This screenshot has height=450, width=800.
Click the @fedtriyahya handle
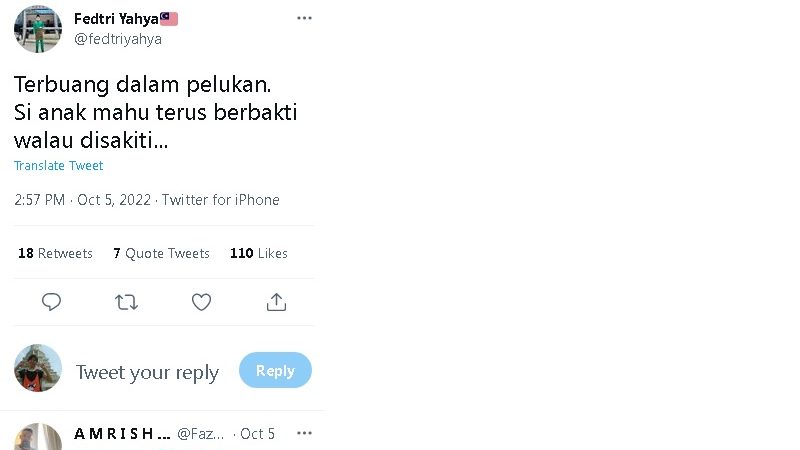[x=118, y=39]
